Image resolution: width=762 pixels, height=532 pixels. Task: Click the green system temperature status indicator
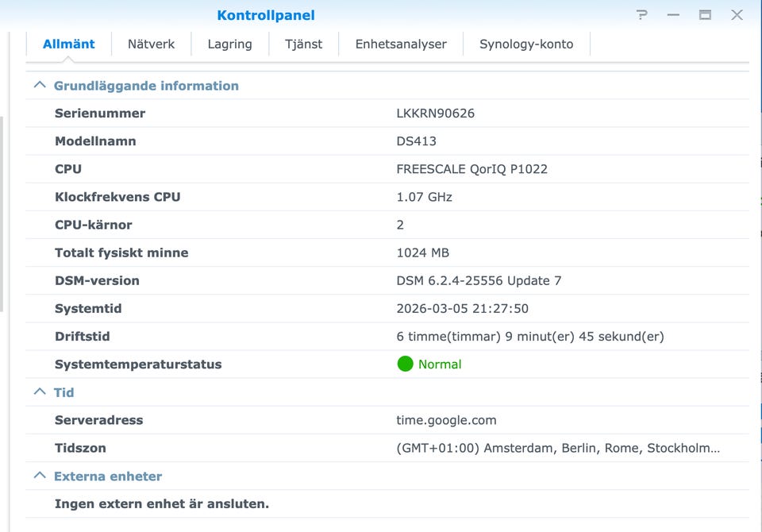(x=406, y=364)
